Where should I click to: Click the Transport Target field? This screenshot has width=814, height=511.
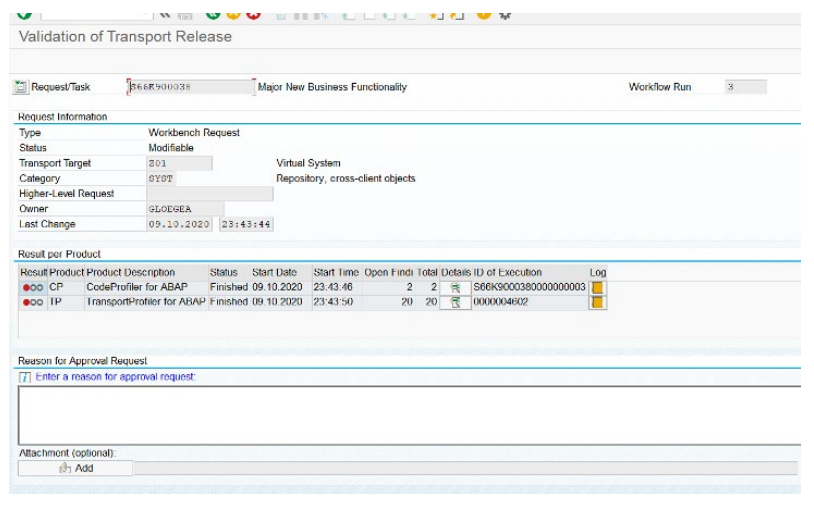pyautogui.click(x=179, y=163)
